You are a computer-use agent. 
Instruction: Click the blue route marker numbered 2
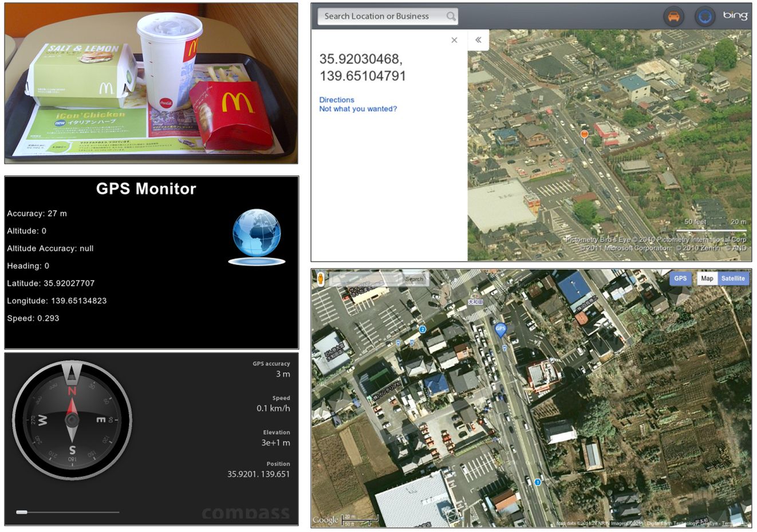pyautogui.click(x=422, y=329)
